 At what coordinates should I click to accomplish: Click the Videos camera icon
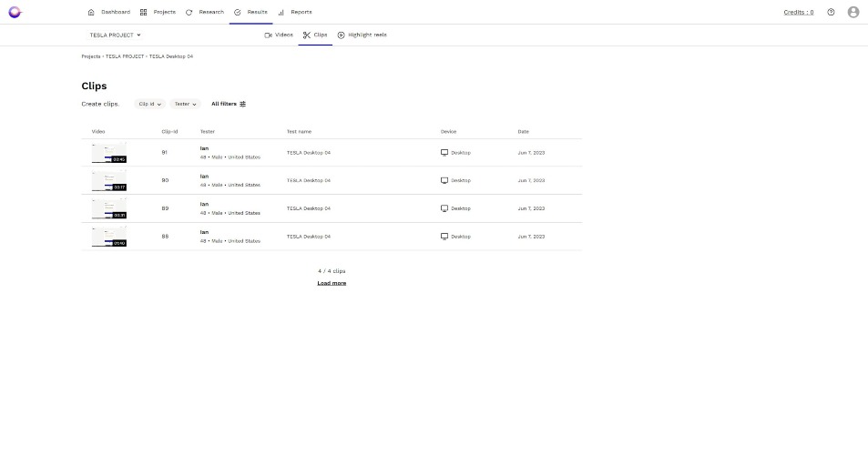[x=268, y=35]
